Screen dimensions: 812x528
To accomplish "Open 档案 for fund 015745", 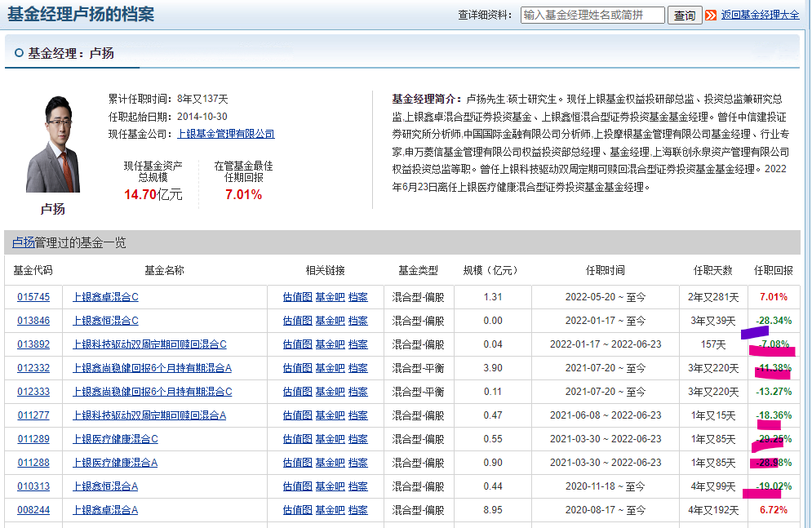I will 357,297.
